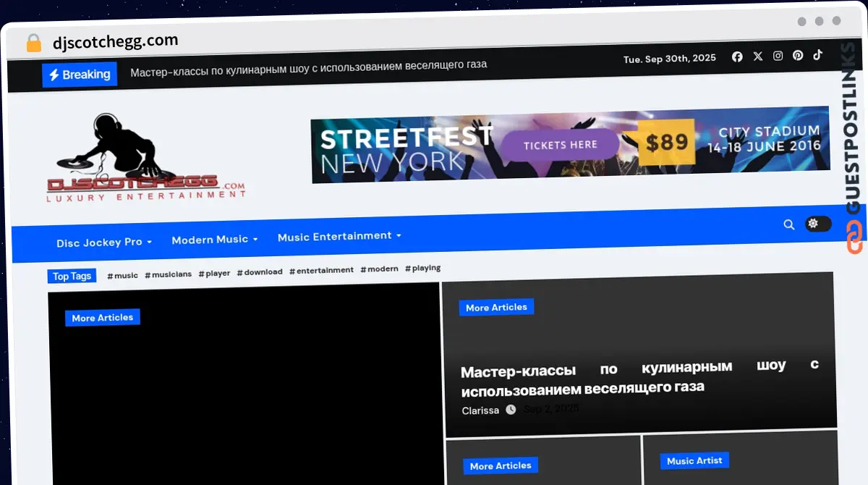Open the TikTok social icon
Image resolution: width=868 pixels, height=485 pixels.
point(817,55)
